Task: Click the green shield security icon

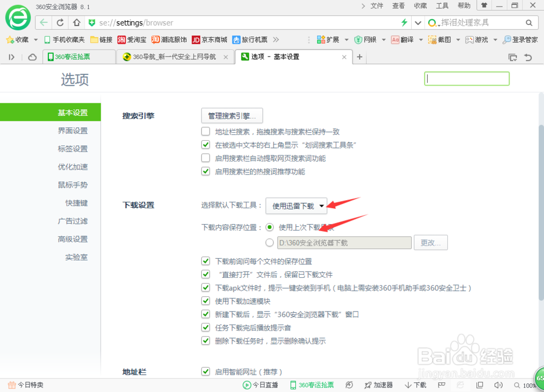Action: click(92, 23)
